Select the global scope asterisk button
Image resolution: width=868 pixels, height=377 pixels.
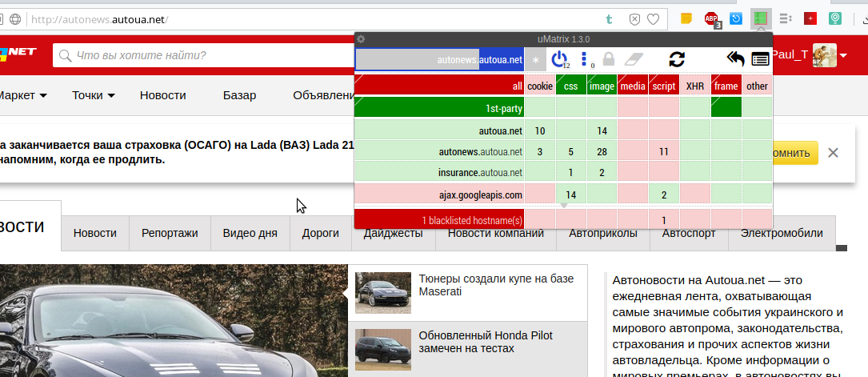click(536, 58)
